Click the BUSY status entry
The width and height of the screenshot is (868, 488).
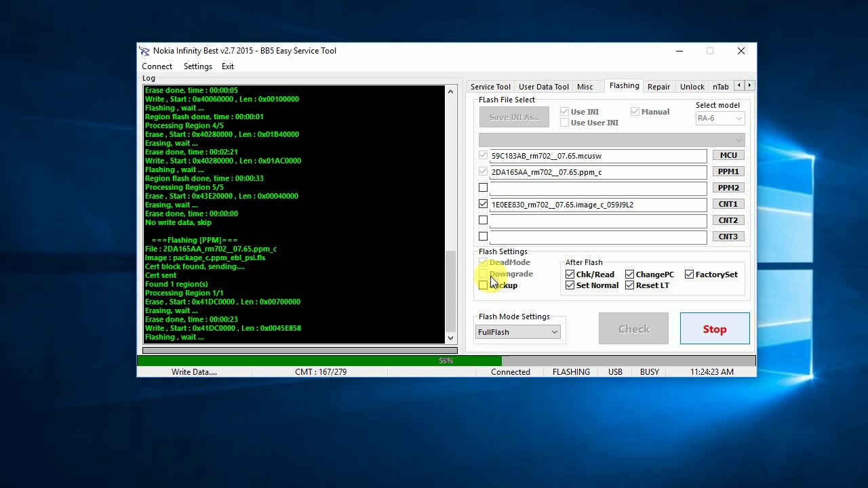650,372
